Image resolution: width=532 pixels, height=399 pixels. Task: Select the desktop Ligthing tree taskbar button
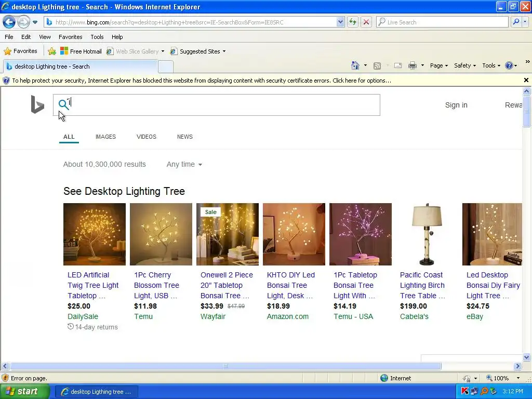coord(96,392)
